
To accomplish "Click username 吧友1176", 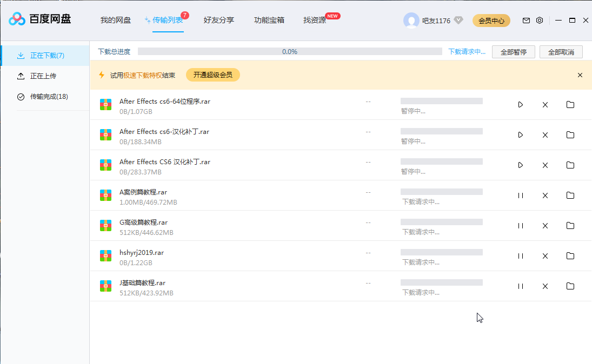I will point(436,21).
